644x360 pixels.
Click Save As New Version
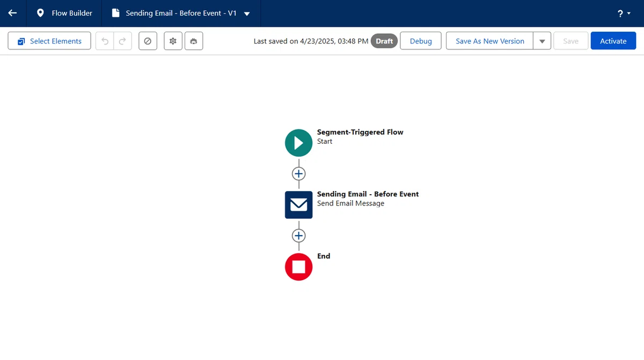489,41
